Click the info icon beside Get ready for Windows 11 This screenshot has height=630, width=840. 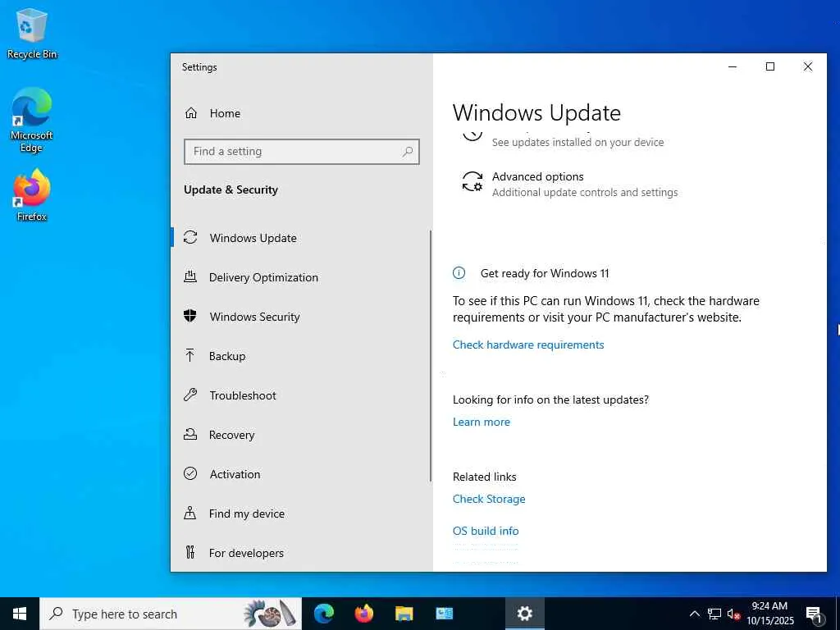459,273
